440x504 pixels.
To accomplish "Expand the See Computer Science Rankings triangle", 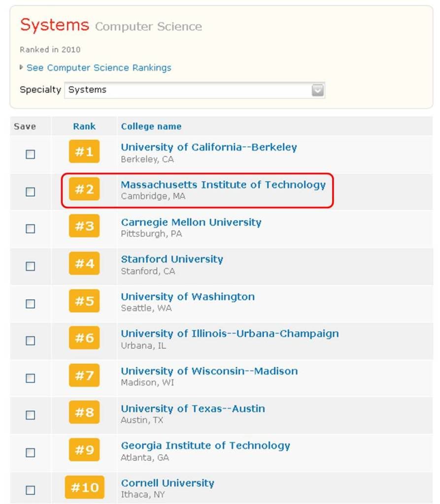I will (21, 67).
